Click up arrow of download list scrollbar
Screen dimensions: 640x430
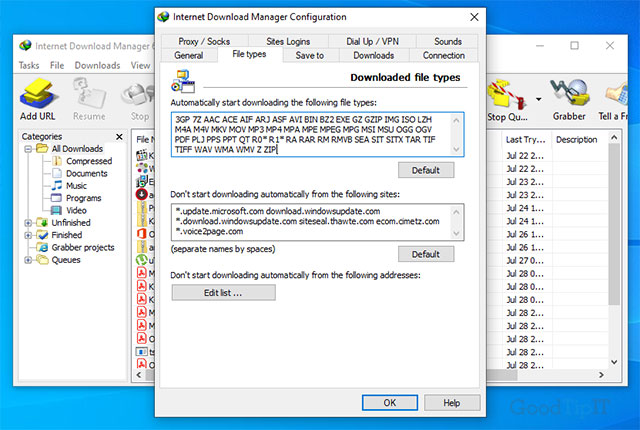click(614, 138)
